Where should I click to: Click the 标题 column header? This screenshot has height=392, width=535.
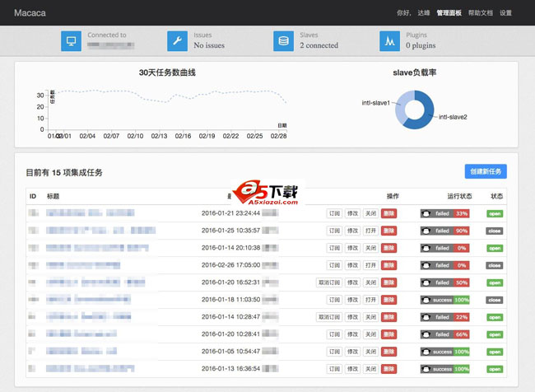coord(53,196)
